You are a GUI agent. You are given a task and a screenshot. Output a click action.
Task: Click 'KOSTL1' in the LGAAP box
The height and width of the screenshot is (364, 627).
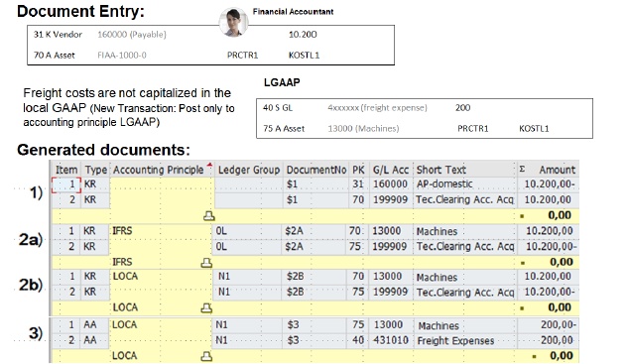(534, 129)
